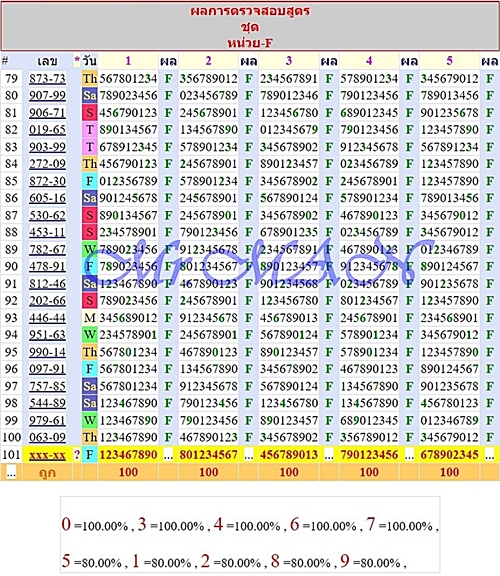The height and width of the screenshot is (576, 500).
Task: Click the 757-85 link in row 97
Action: pyautogui.click(x=47, y=386)
